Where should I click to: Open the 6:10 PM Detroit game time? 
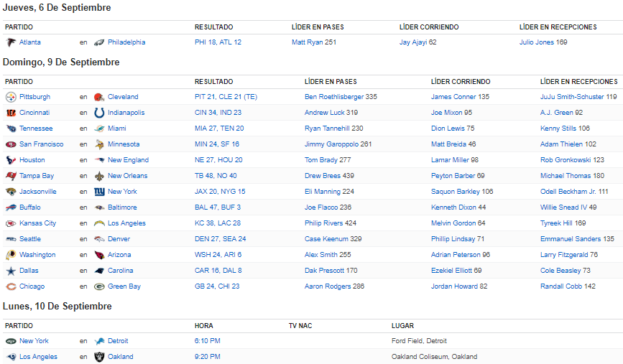click(208, 341)
